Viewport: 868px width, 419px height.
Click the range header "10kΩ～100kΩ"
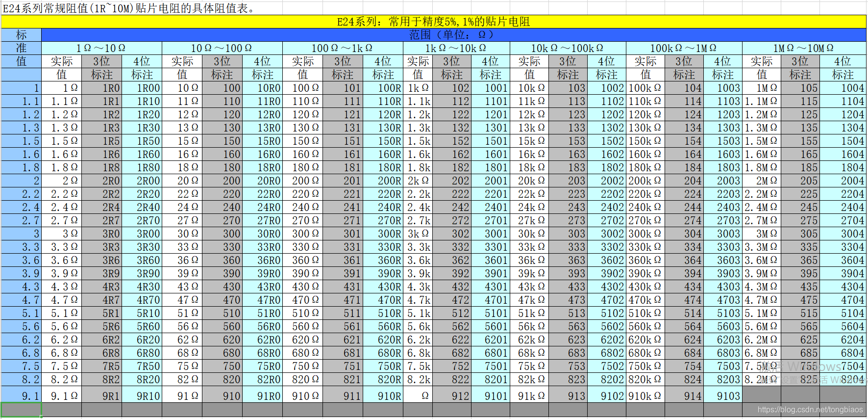coord(568,48)
